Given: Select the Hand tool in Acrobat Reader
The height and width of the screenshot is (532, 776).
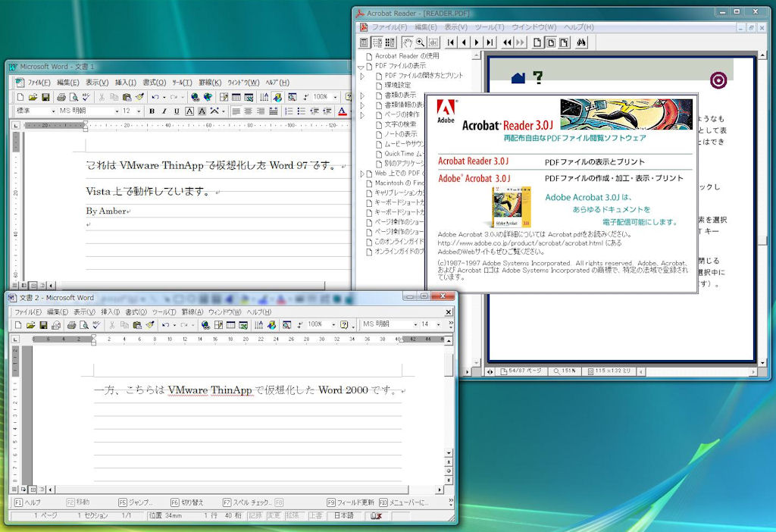Looking at the screenshot, I should [407, 42].
